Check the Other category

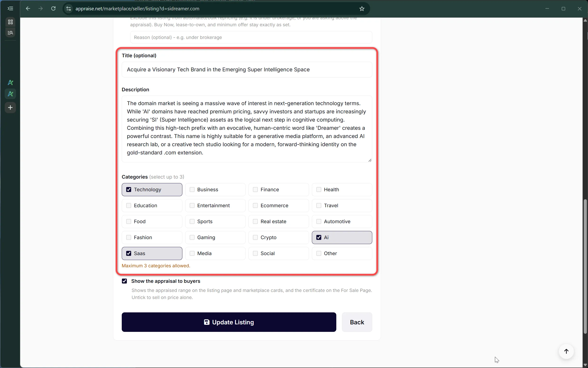pos(318,253)
